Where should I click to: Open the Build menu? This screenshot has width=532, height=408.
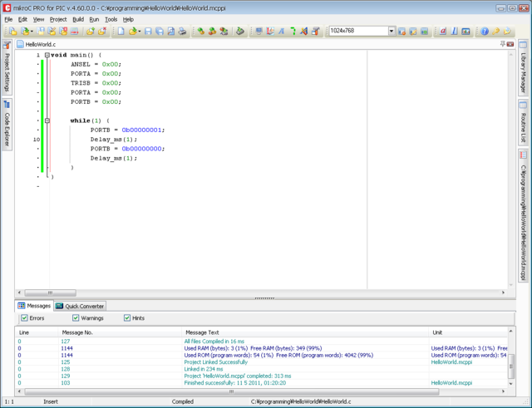click(78, 19)
